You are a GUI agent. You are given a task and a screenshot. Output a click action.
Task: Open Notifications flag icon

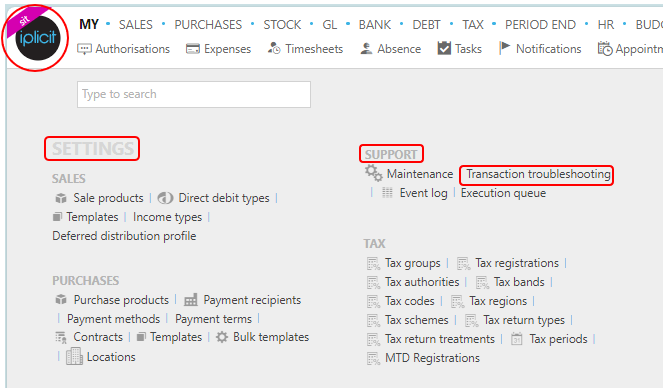pyautogui.click(x=504, y=48)
